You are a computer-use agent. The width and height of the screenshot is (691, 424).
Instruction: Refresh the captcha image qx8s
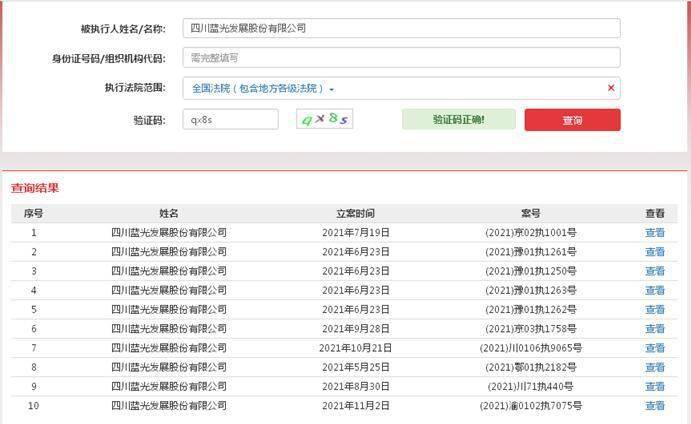324,120
